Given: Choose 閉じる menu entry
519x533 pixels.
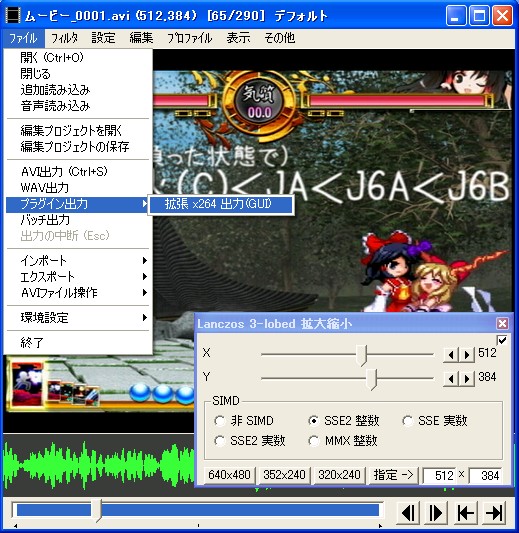Looking at the screenshot, I should tap(77, 73).
